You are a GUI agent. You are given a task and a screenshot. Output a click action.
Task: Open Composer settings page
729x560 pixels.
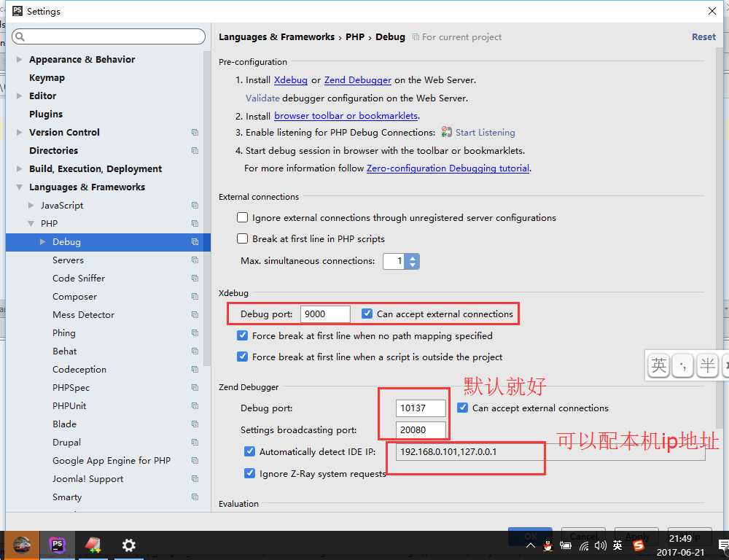pyautogui.click(x=75, y=296)
